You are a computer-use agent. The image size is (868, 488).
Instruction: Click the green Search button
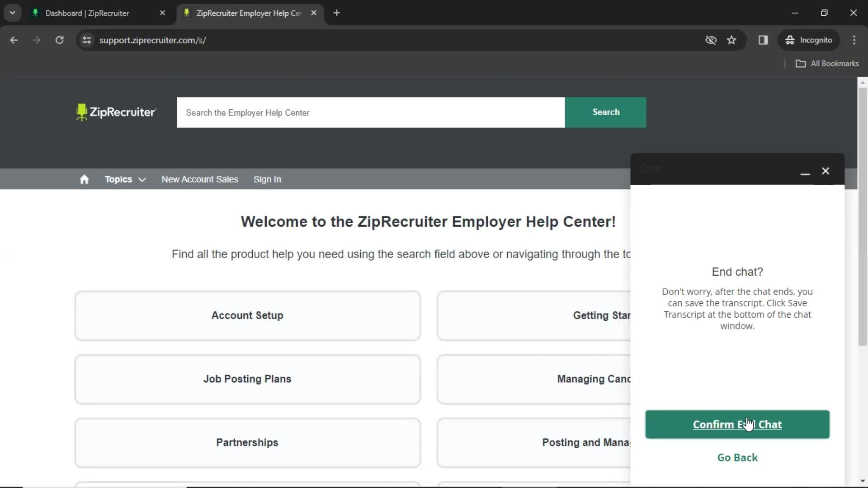pyautogui.click(x=606, y=113)
